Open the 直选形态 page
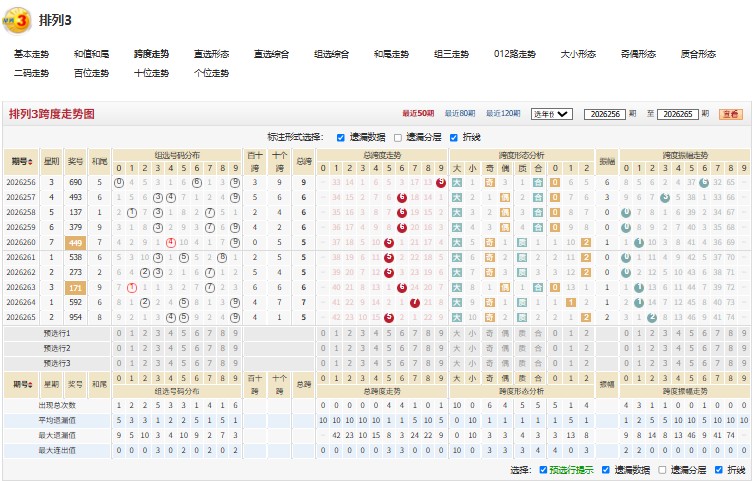The height and width of the screenshot is (481, 754). [212, 54]
